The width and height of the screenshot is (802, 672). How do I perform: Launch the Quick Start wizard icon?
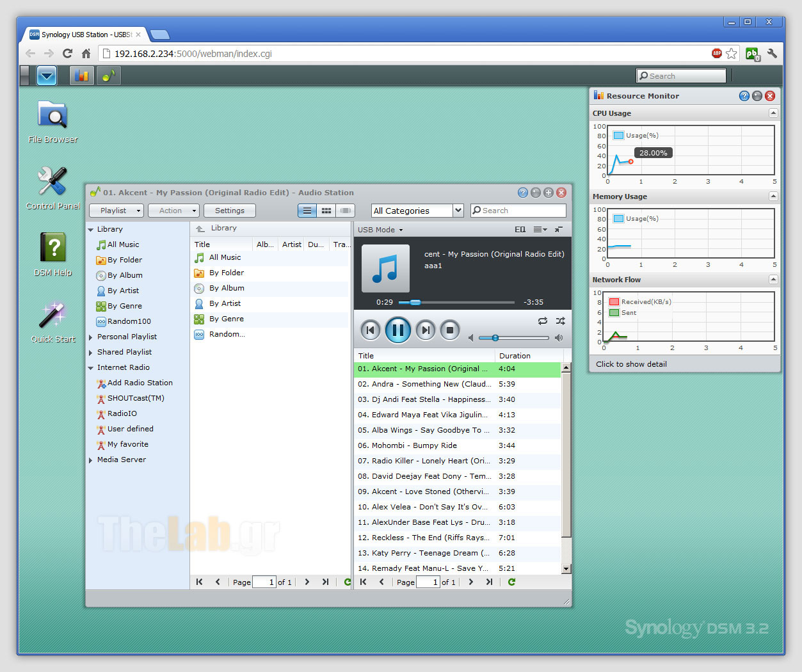click(x=52, y=321)
